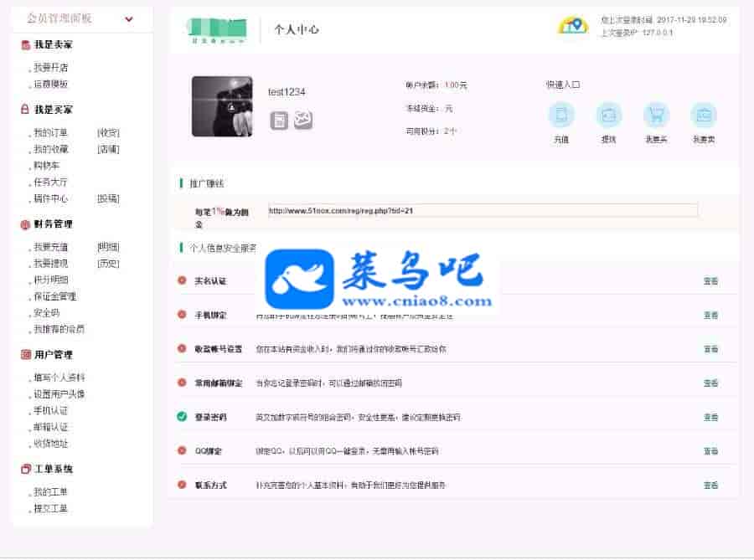This screenshot has width=754, height=560.
Task: Click the green check status on 登录密码
Action: pyautogui.click(x=182, y=417)
